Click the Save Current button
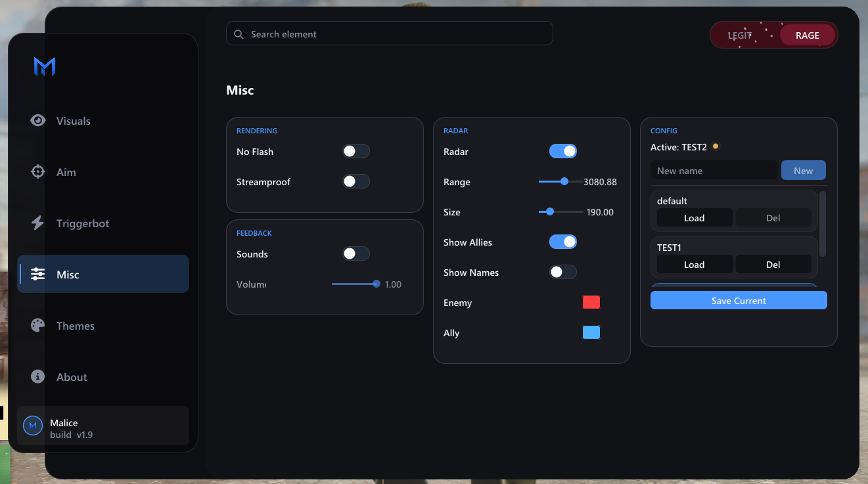Image resolution: width=868 pixels, height=484 pixels. click(x=739, y=300)
